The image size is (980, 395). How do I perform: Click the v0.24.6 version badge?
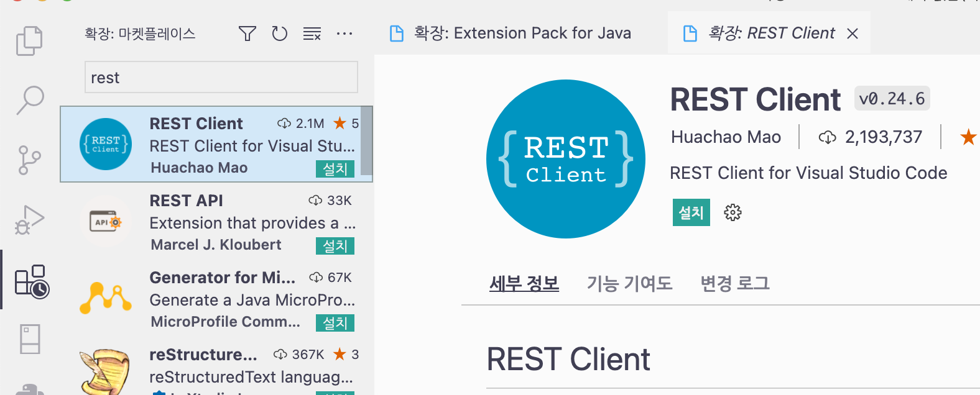pyautogui.click(x=892, y=99)
